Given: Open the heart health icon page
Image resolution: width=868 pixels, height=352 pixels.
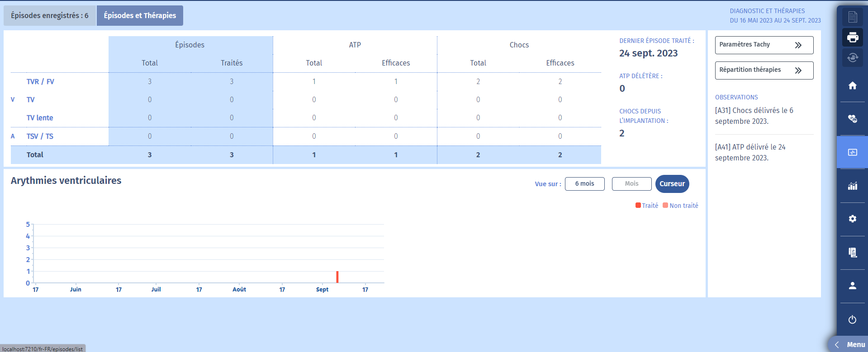Looking at the screenshot, I should 852,119.
